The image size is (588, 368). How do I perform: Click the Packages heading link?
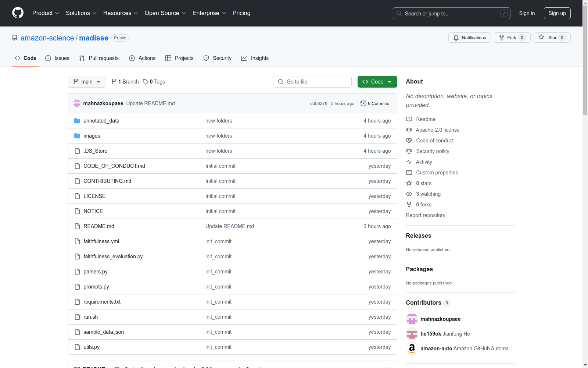coord(419,269)
